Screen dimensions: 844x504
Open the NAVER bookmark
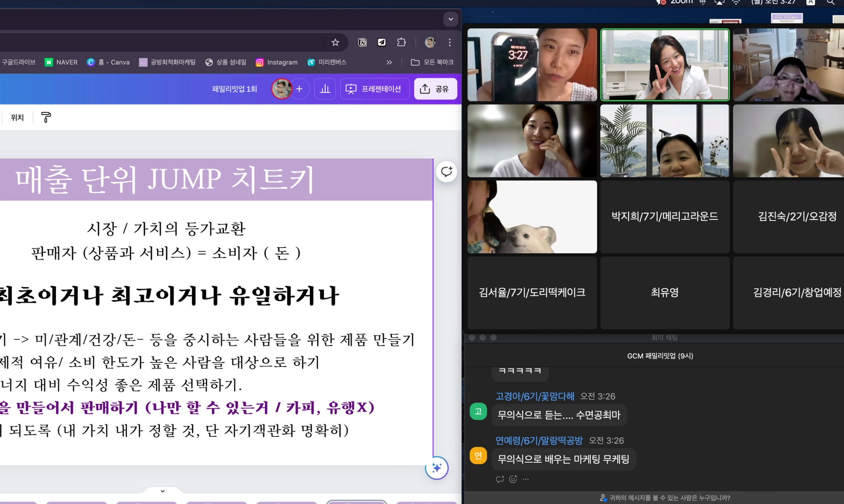(x=61, y=62)
